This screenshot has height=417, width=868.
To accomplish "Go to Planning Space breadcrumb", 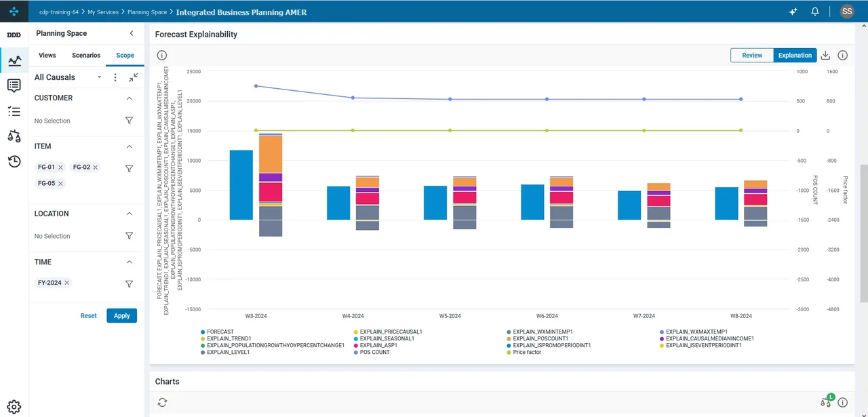I will pyautogui.click(x=147, y=12).
